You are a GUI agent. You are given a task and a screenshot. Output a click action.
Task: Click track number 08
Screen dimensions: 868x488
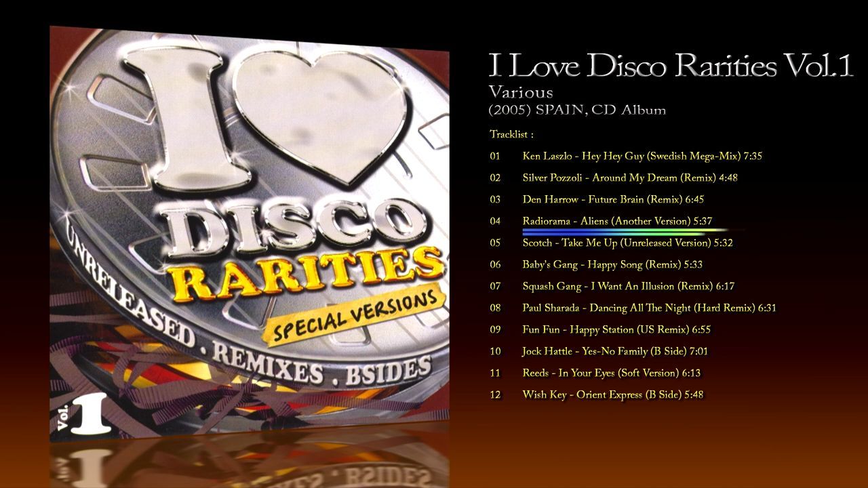(x=494, y=308)
